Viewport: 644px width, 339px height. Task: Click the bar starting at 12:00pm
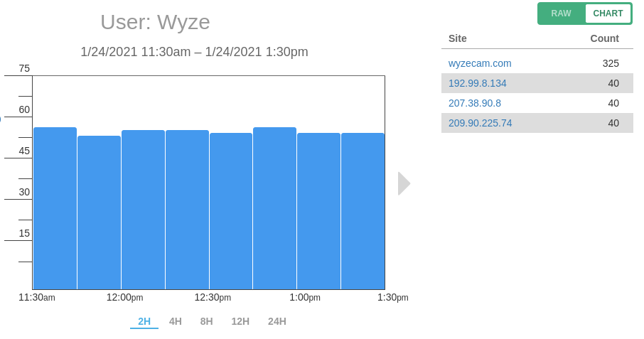pos(143,210)
